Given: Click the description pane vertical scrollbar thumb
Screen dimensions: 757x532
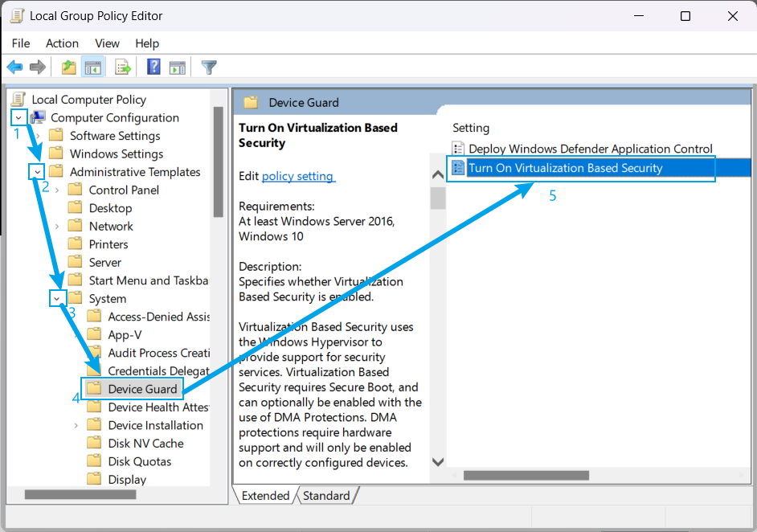Looking at the screenshot, I should 438,198.
